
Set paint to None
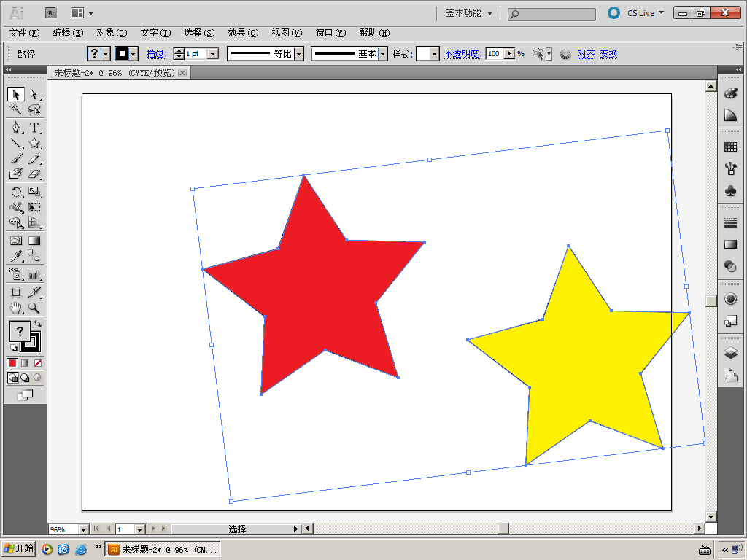(38, 363)
